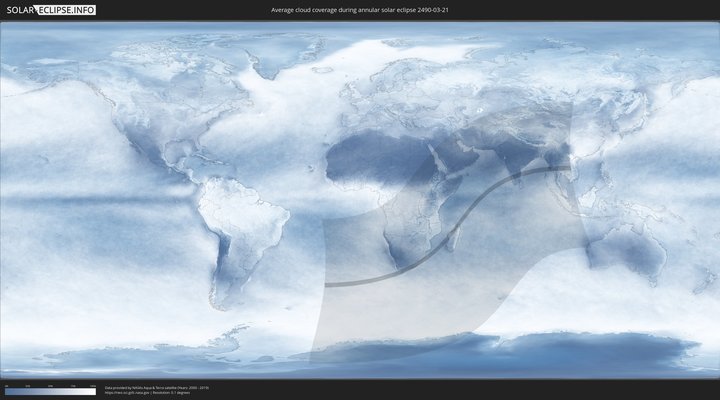This screenshot has height=400, width=720.
Task: Open the neo.sci.gsfc.nasa.gov source link
Action: [130, 392]
